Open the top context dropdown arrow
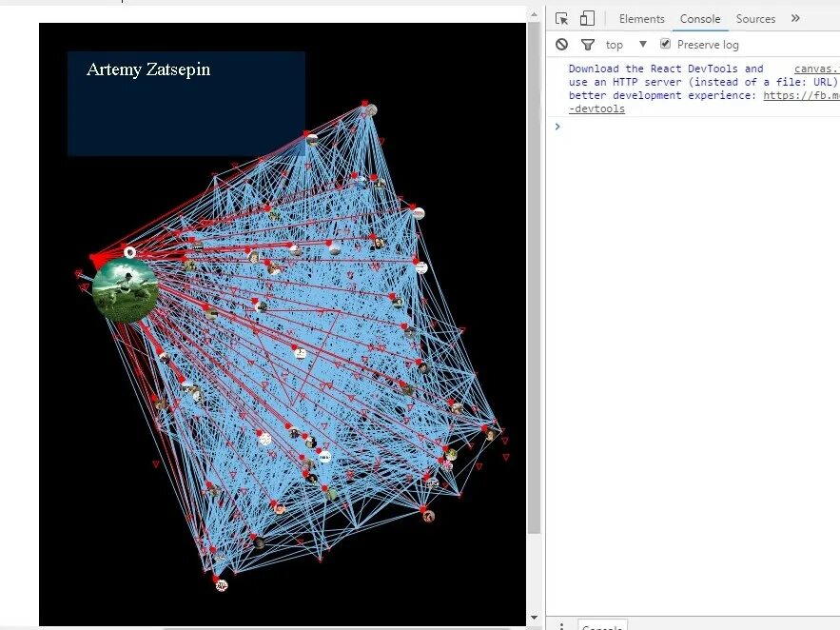The image size is (840, 630). pos(643,44)
